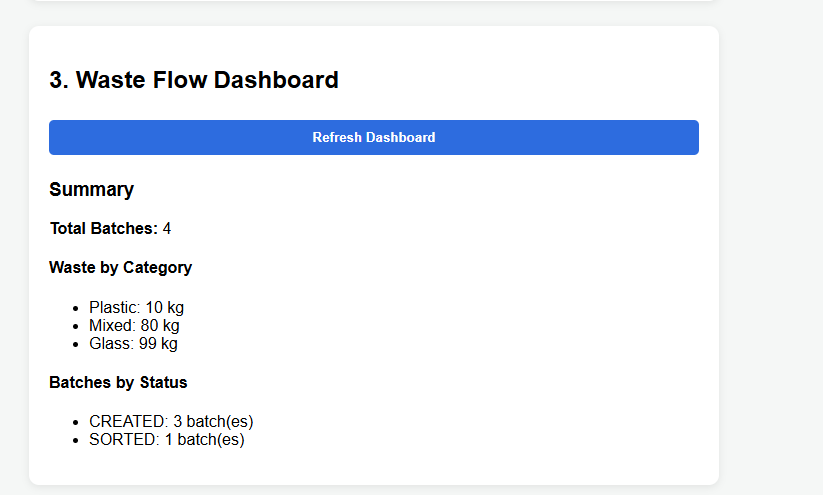Image resolution: width=823 pixels, height=495 pixels.
Task: Select the CREATED: 3 batch(es) item
Action: [x=171, y=422]
